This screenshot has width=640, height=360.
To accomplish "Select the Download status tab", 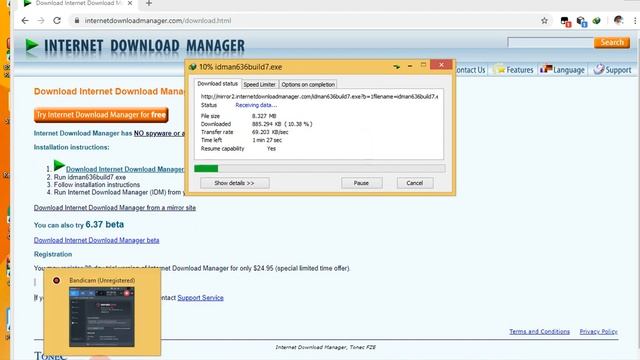I will pyautogui.click(x=218, y=83).
